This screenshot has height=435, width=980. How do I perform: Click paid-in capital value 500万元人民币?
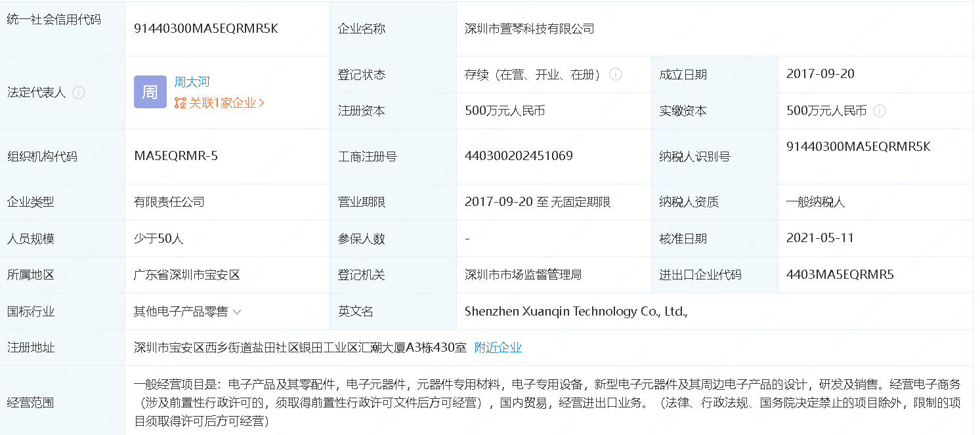(x=826, y=111)
